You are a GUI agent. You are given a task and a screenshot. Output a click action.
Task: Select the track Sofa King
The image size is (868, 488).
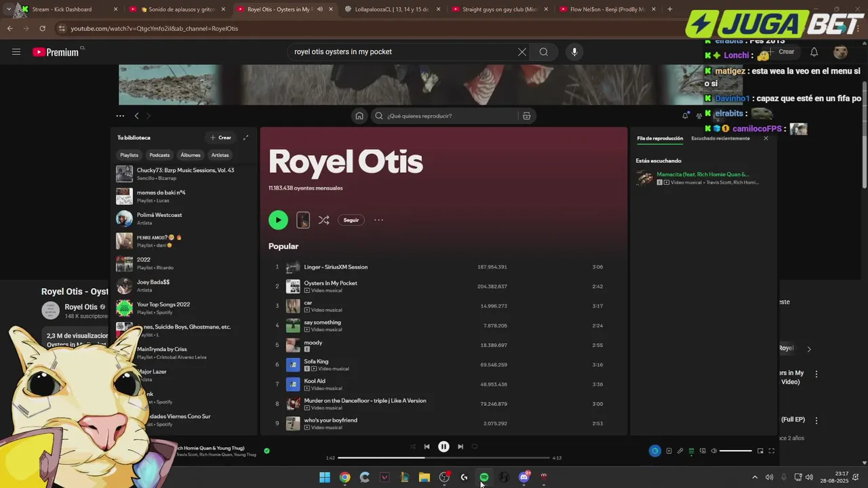coord(316,361)
